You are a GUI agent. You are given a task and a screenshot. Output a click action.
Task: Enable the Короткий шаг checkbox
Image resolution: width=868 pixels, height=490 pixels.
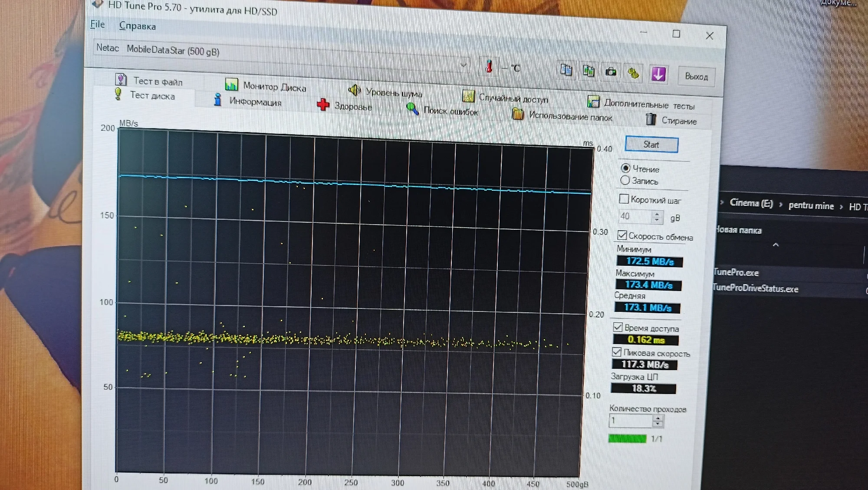(x=624, y=199)
